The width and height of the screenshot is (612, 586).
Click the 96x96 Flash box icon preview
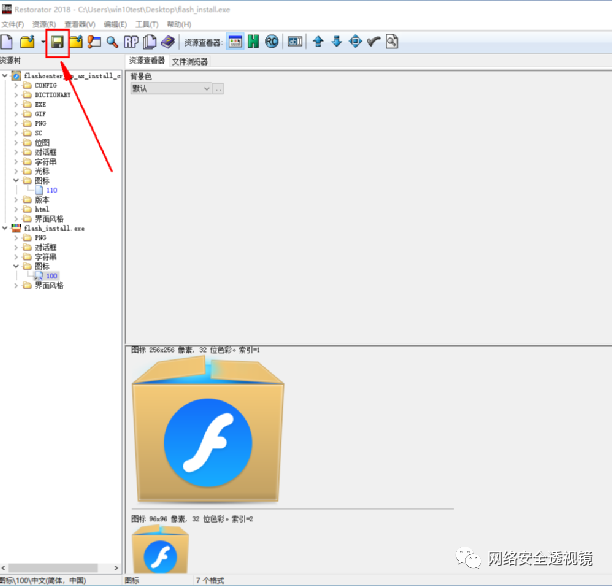point(160,550)
